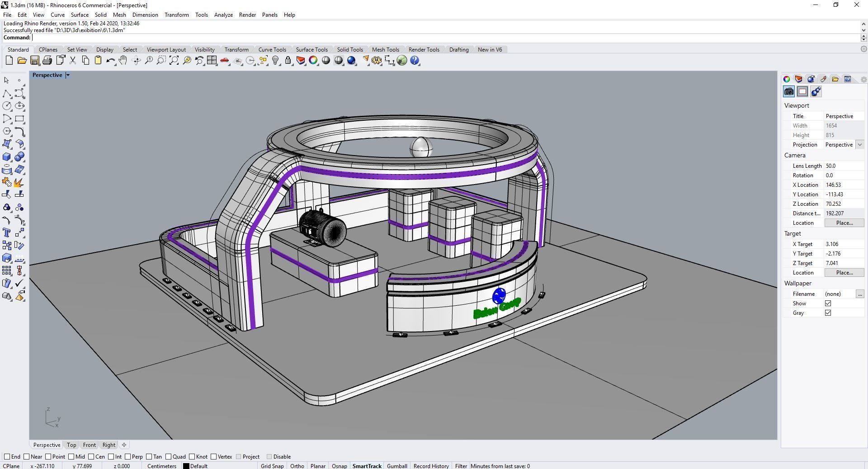Select the Rectangle tool in the left sidebar
This screenshot has height=469, width=868.
(19, 118)
